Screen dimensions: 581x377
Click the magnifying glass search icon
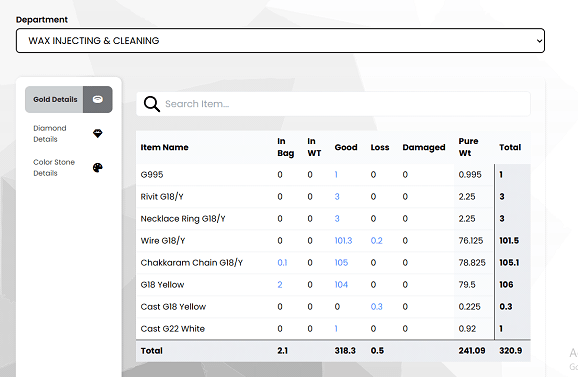(152, 104)
